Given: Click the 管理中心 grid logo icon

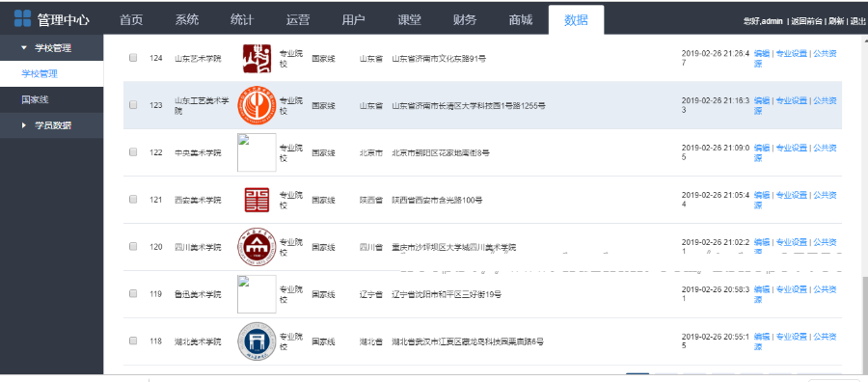Looking at the screenshot, I should point(22,18).
